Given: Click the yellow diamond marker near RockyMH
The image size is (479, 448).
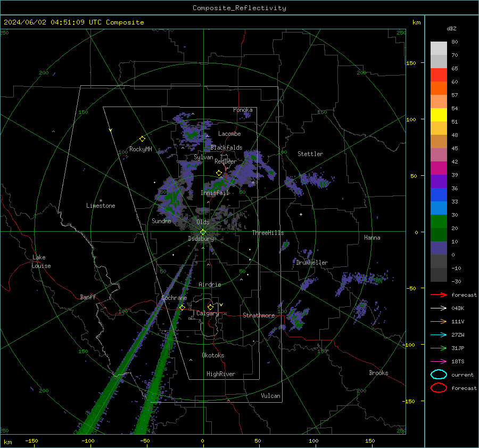Looking at the screenshot, I should [x=142, y=139].
